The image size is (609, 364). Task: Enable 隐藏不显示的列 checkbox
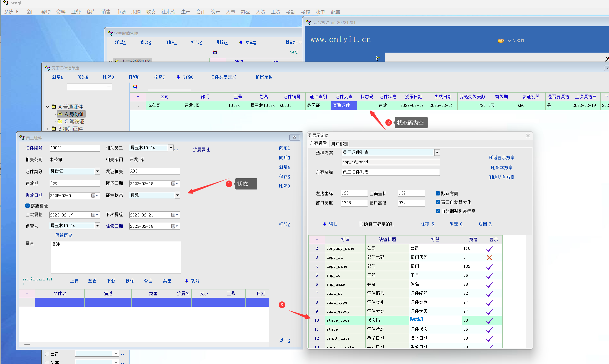pos(361,224)
